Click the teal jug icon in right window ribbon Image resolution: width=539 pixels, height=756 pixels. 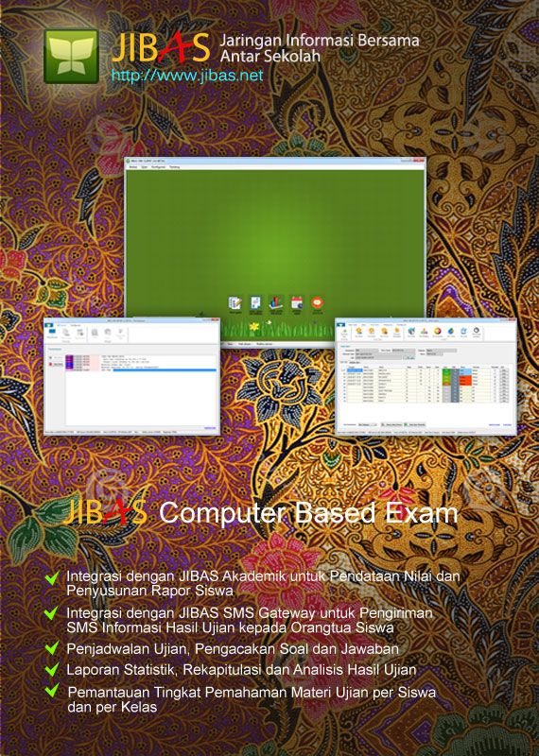[411, 332]
